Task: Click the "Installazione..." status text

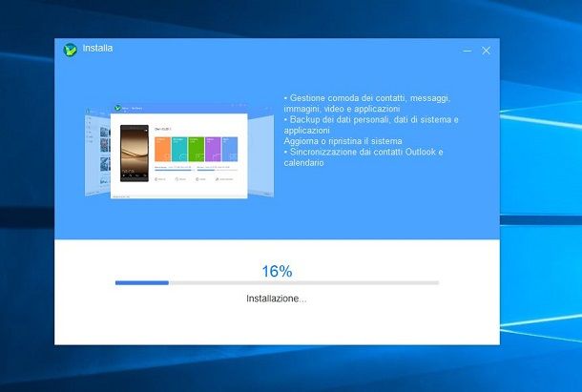Action: (x=277, y=299)
